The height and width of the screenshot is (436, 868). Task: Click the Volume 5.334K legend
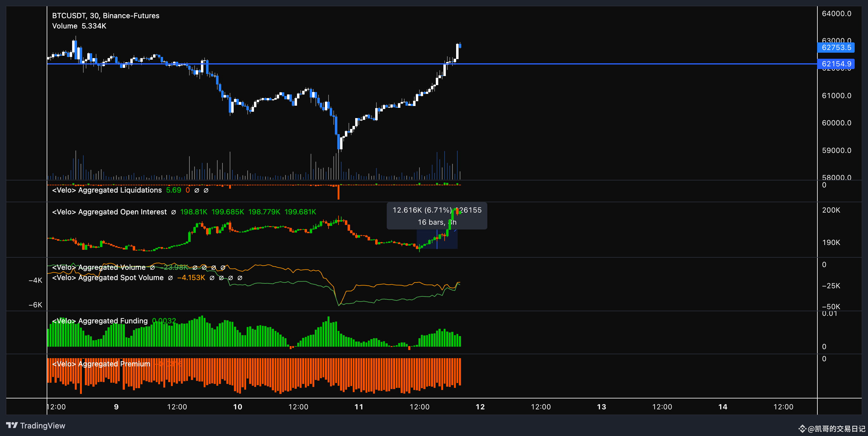(79, 26)
